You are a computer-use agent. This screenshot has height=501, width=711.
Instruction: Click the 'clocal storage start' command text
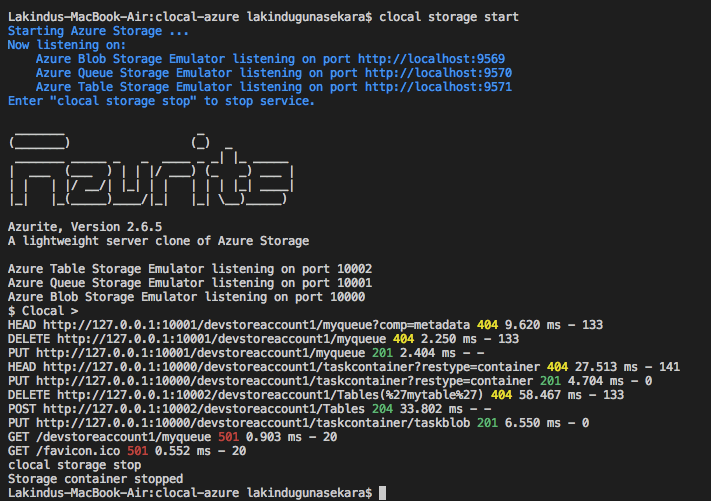click(449, 17)
